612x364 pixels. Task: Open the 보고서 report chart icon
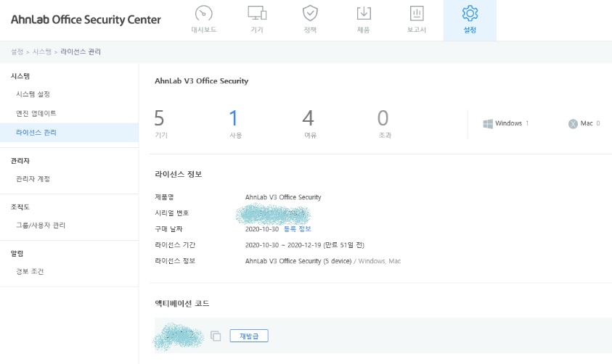pyautogui.click(x=417, y=13)
